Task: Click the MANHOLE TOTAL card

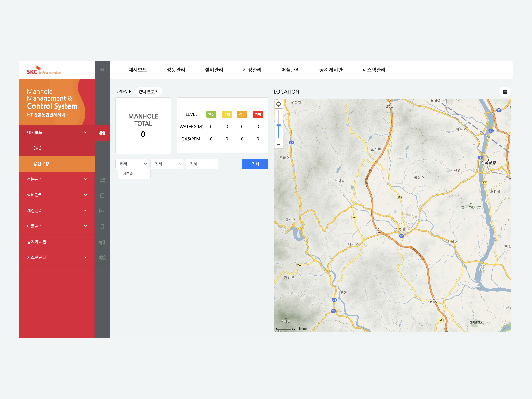Action: pyautogui.click(x=143, y=126)
